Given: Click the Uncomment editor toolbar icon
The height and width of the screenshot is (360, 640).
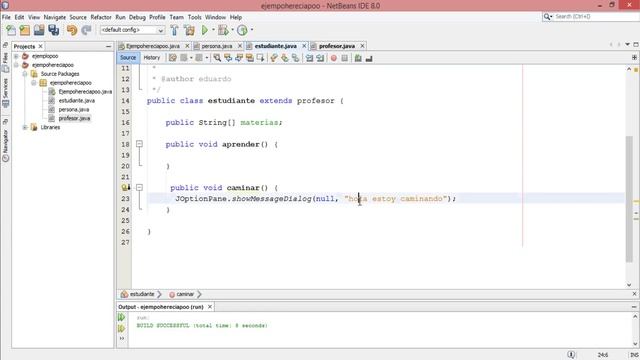Looking at the screenshot, I should click(x=369, y=58).
